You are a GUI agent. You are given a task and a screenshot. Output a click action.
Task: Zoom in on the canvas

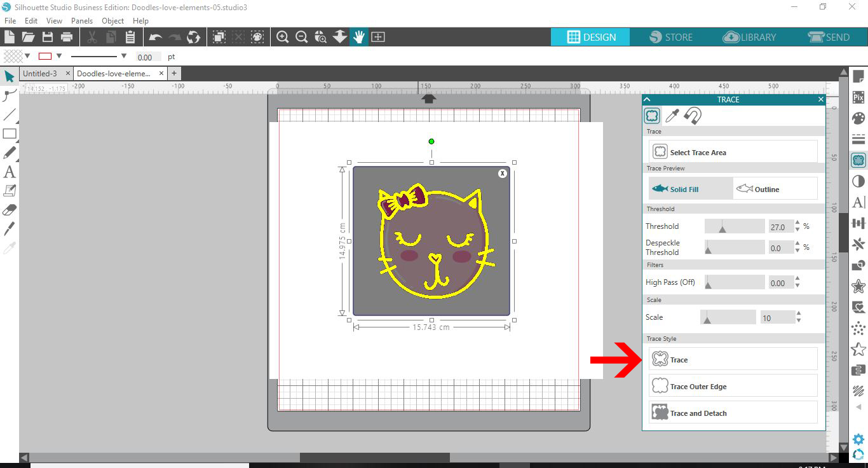(x=283, y=37)
